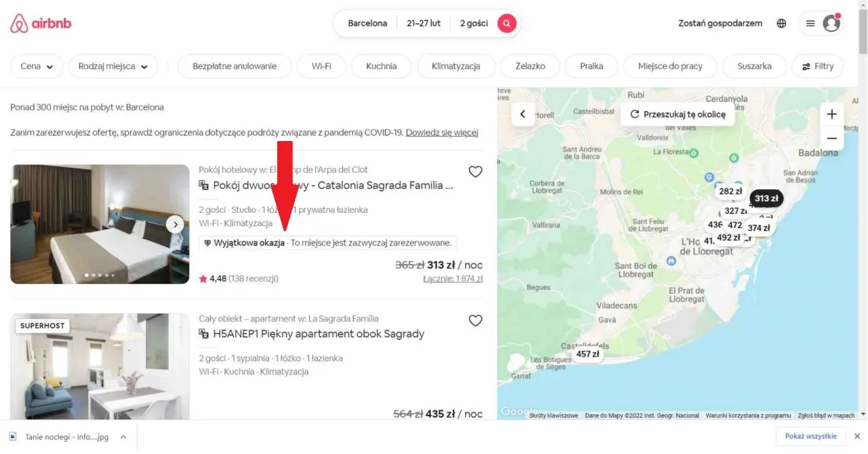
Task: Zoom in on the map with the plus icon
Action: point(832,114)
